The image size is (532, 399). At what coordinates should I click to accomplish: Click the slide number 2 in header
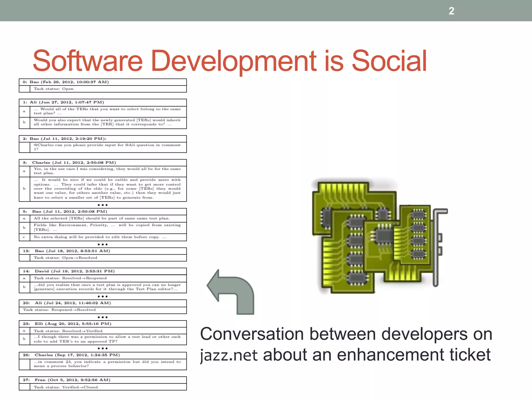point(451,11)
